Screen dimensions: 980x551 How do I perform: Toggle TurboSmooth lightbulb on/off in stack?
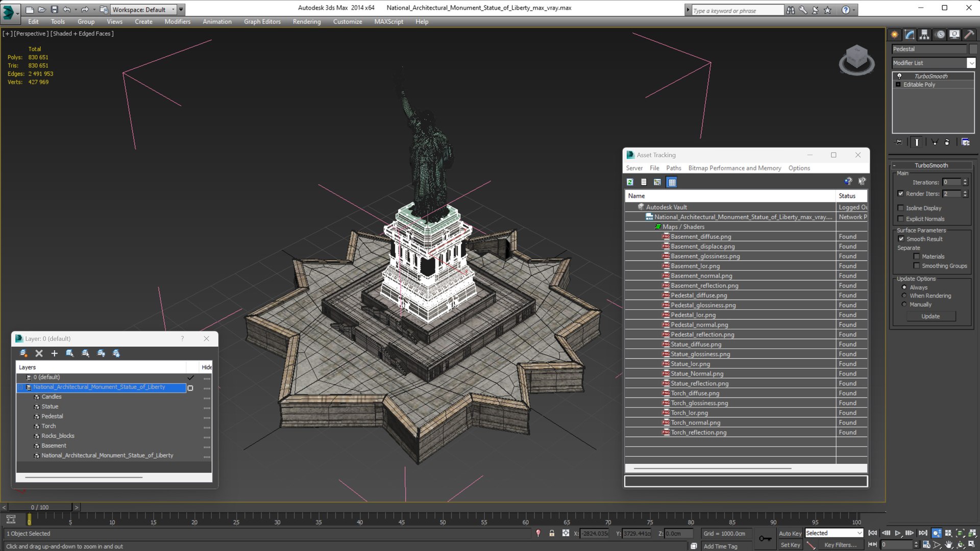tap(899, 76)
